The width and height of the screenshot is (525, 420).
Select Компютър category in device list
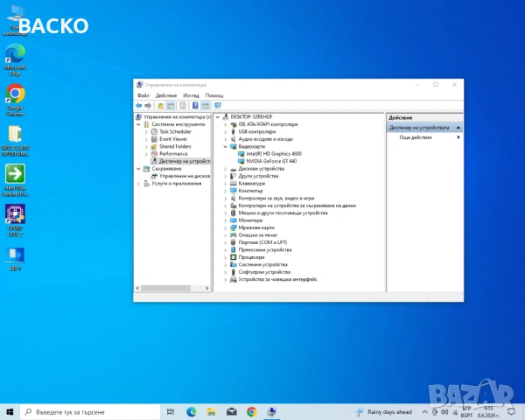point(250,191)
